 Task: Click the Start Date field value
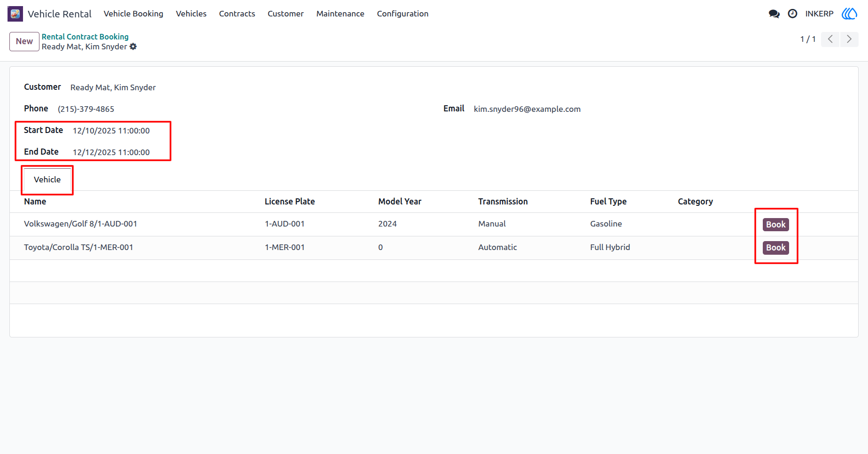111,131
